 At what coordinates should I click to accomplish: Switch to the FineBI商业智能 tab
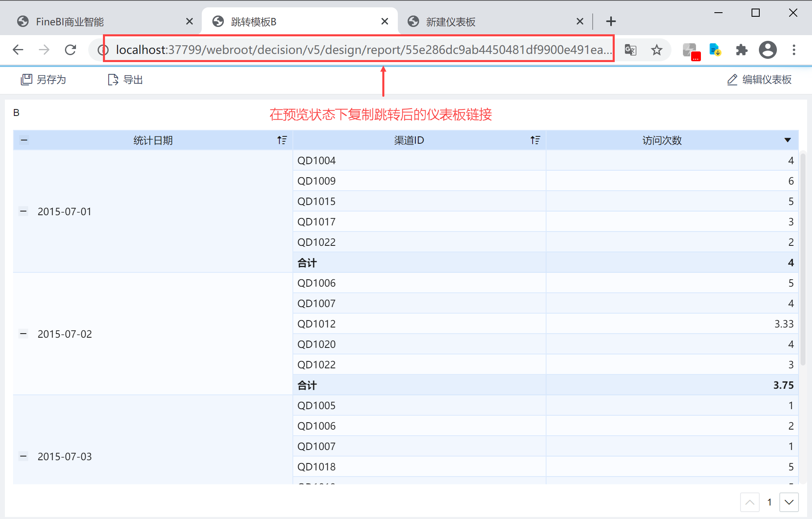(69, 22)
